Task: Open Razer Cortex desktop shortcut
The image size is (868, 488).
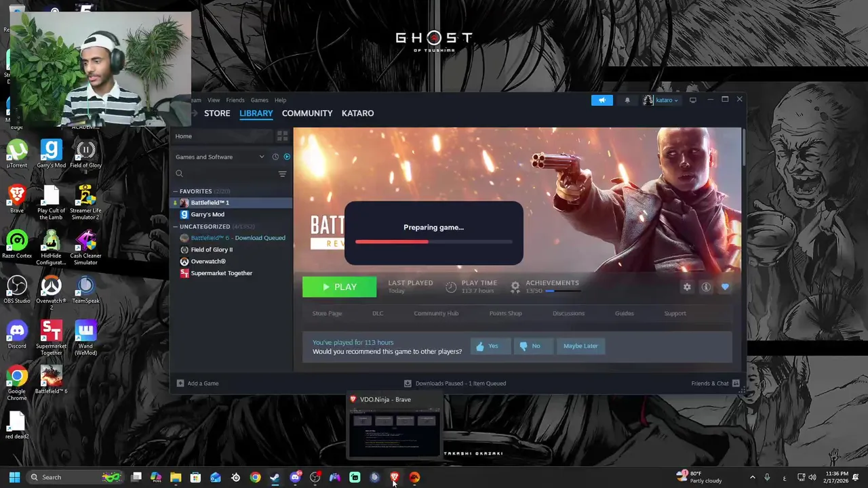Action: pos(17,245)
